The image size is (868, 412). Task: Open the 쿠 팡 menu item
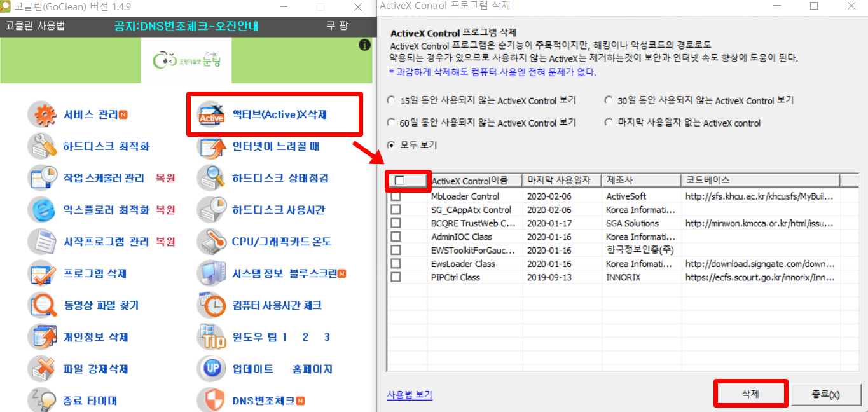[337, 26]
